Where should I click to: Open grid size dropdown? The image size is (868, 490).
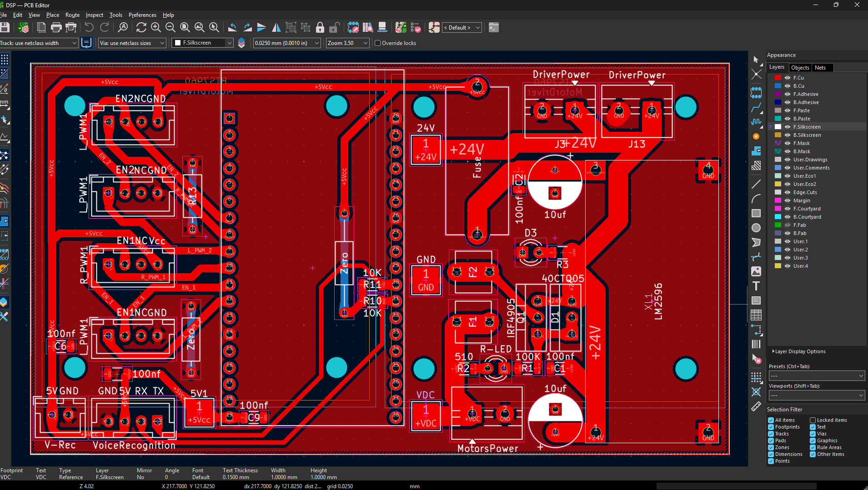[287, 43]
